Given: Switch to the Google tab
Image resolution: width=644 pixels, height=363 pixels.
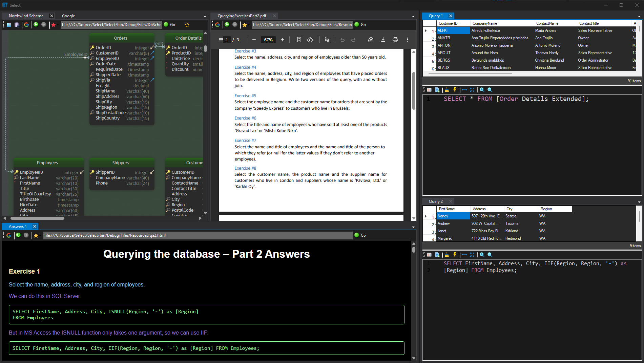Looking at the screenshot, I should 68,16.
